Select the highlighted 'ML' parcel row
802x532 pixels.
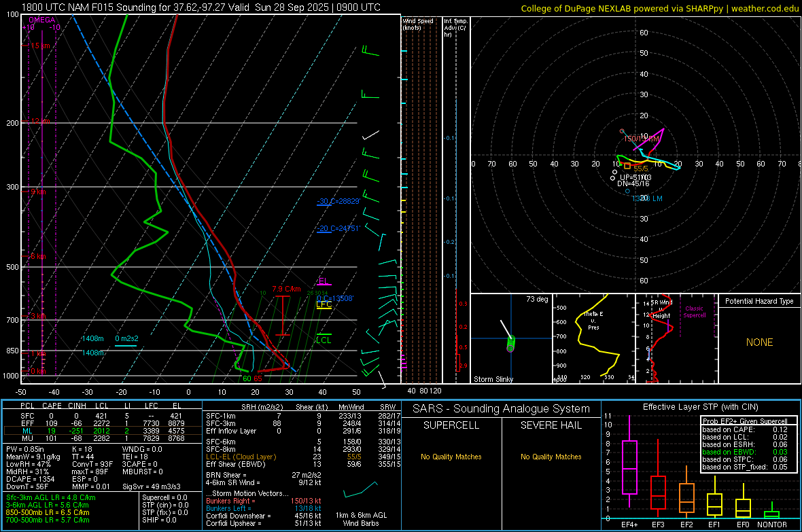coord(103,431)
